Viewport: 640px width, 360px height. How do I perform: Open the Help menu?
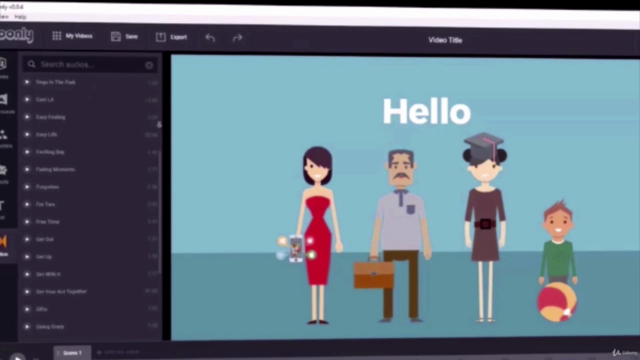(x=20, y=17)
